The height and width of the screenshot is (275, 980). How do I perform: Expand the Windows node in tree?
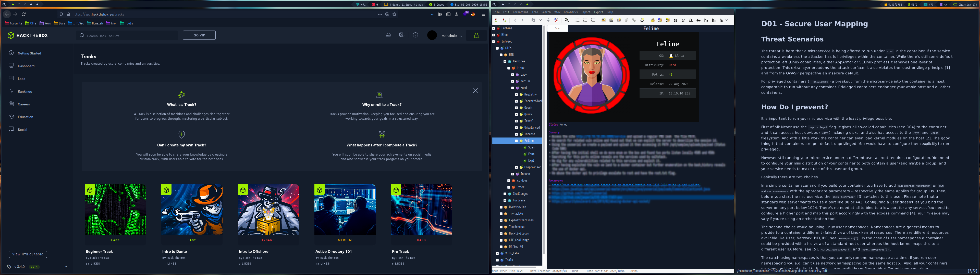(509, 181)
